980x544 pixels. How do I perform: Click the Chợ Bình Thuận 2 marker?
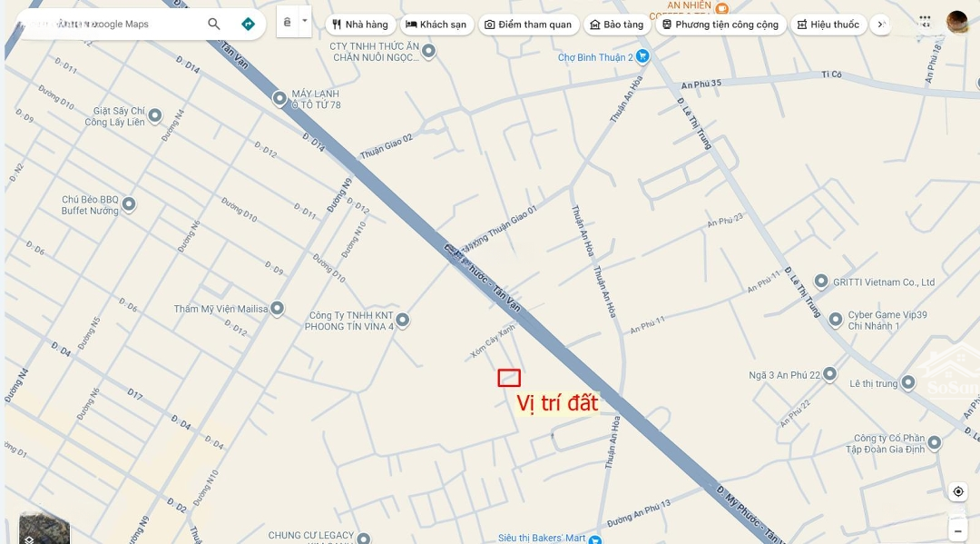tap(642, 56)
